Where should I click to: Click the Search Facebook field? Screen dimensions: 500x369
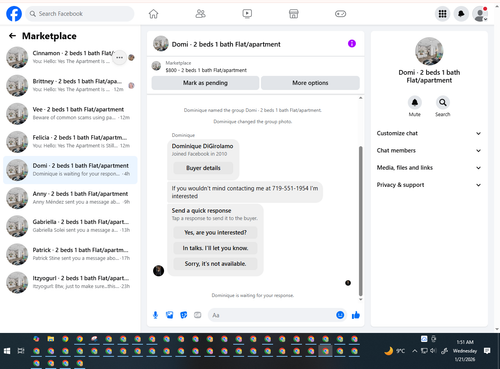tap(80, 14)
